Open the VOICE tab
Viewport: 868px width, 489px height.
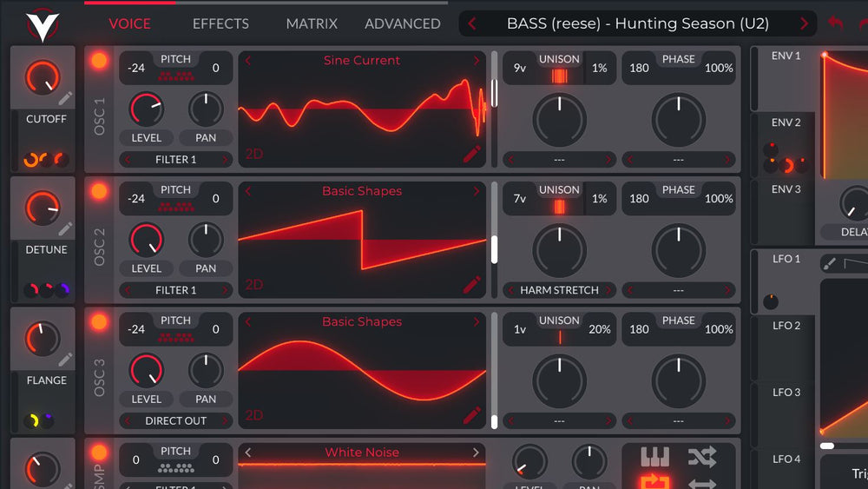(x=129, y=23)
